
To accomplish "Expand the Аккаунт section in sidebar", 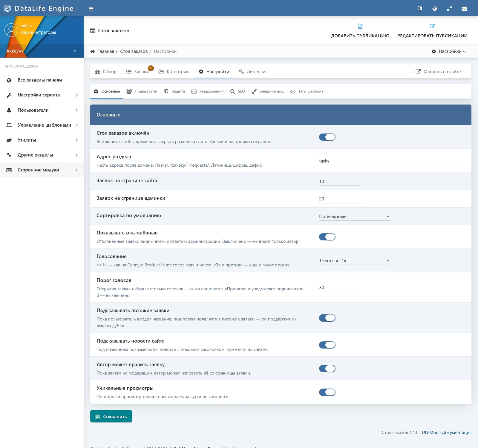I will click(x=42, y=51).
